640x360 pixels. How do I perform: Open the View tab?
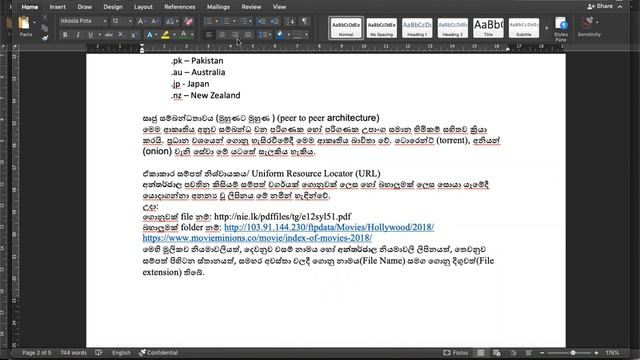[x=279, y=7]
